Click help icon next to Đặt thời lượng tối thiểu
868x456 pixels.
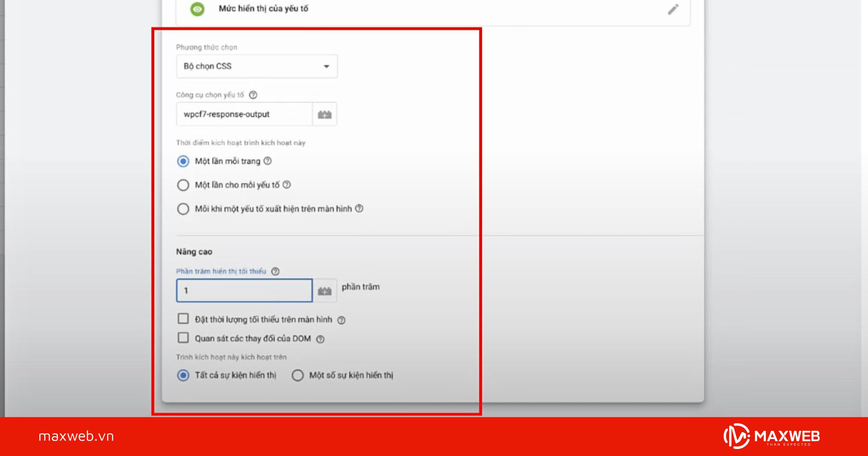341,320
